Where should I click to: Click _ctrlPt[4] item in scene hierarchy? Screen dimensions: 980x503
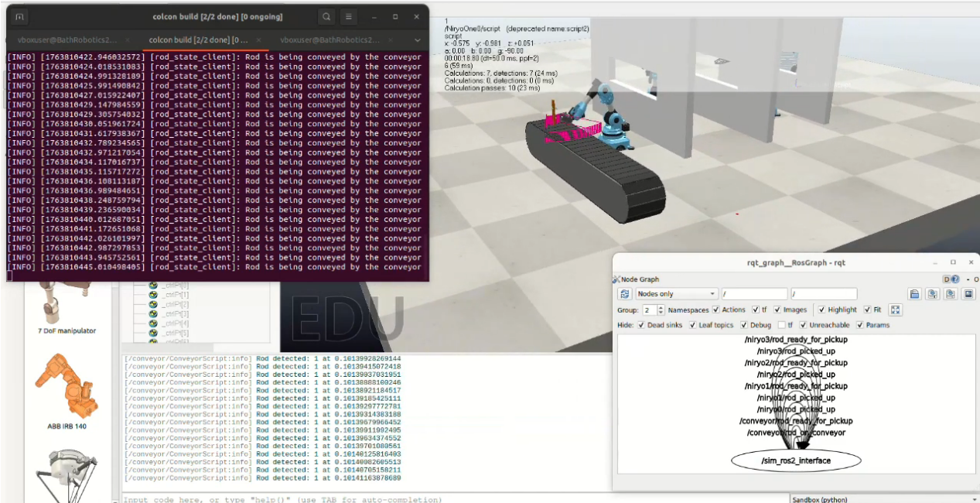(x=174, y=323)
